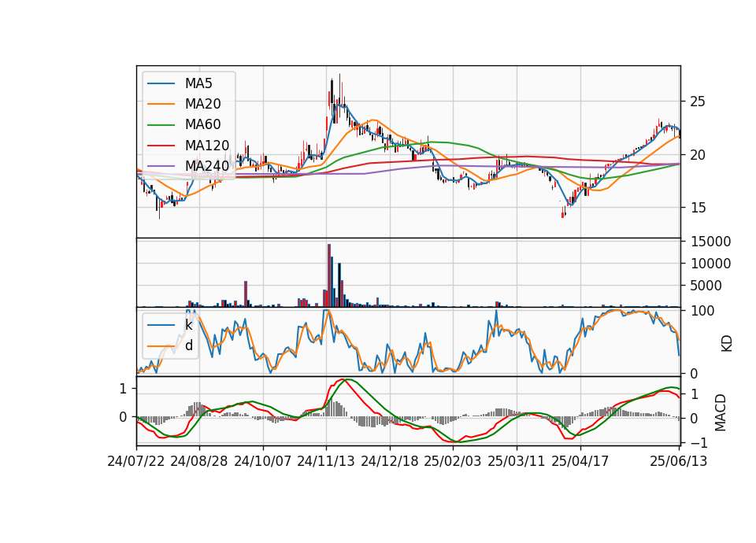Image resolution: width=756 pixels, height=543 pixels.
Task: Click the volume spike bar before 24/10/07
Action: coord(246,294)
